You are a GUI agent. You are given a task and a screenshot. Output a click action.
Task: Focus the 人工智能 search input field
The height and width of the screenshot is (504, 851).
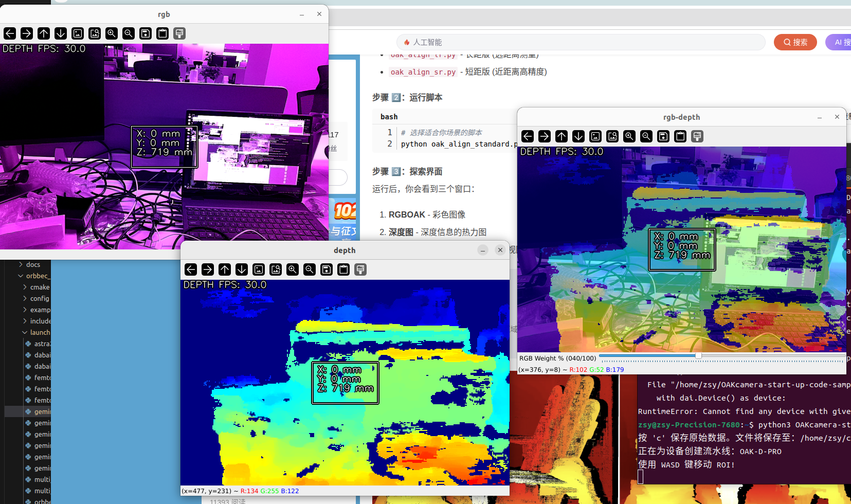point(581,42)
